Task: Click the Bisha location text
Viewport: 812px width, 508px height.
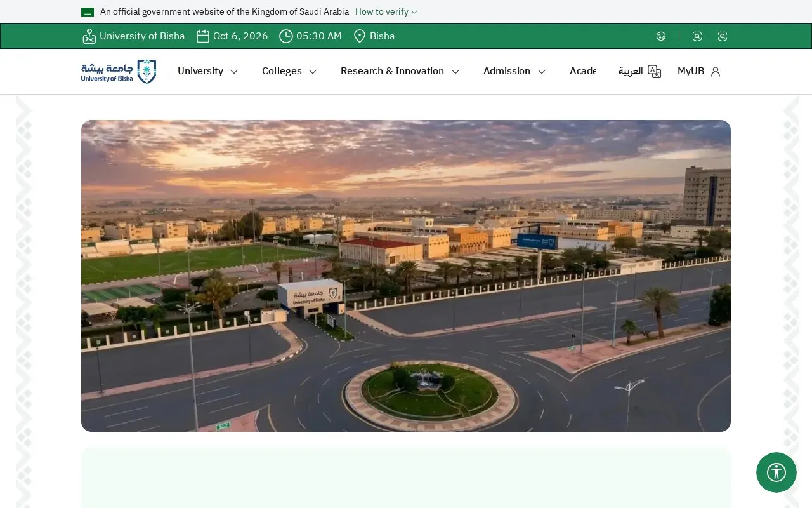Action: 383,36
